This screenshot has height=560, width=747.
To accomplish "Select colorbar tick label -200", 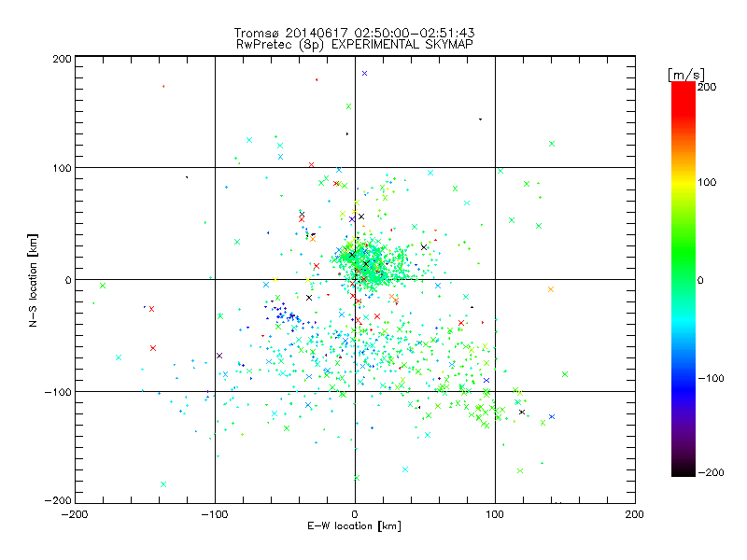I will [x=711, y=472].
